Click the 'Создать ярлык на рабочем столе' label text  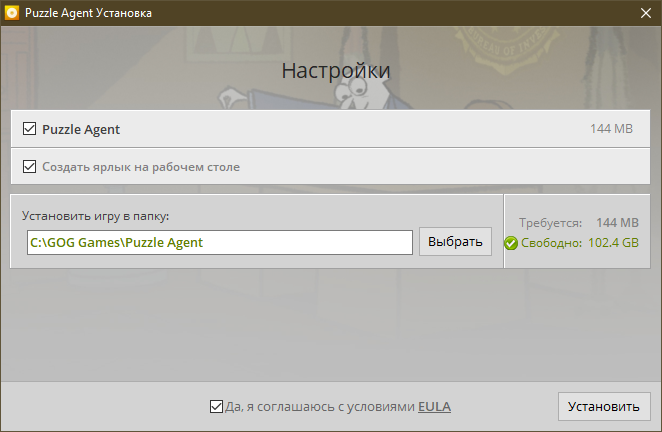[x=141, y=167]
